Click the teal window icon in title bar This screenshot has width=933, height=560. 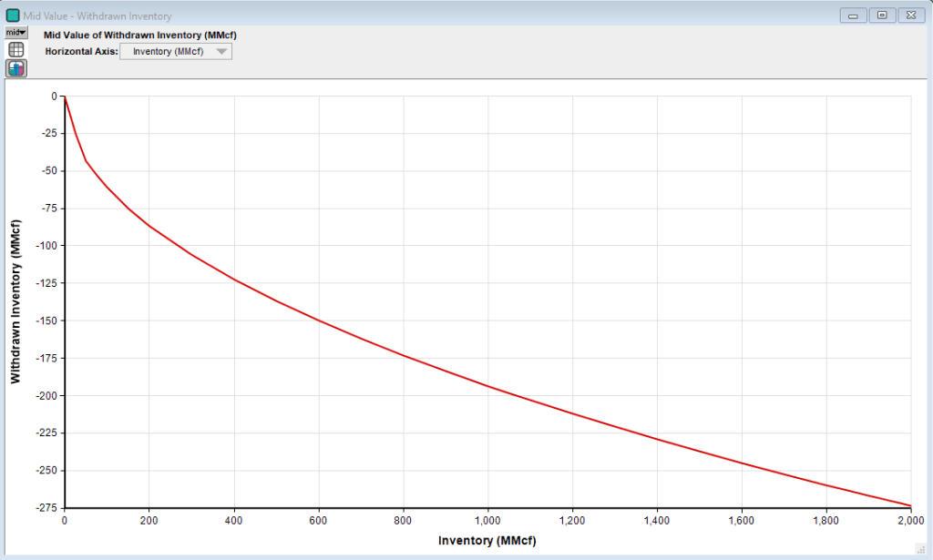click(14, 15)
